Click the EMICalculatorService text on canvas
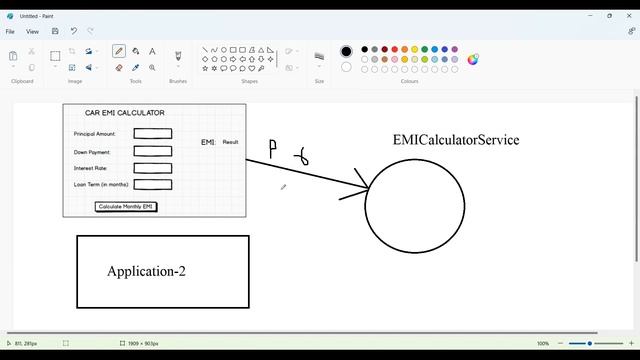640x360 pixels. point(456,140)
